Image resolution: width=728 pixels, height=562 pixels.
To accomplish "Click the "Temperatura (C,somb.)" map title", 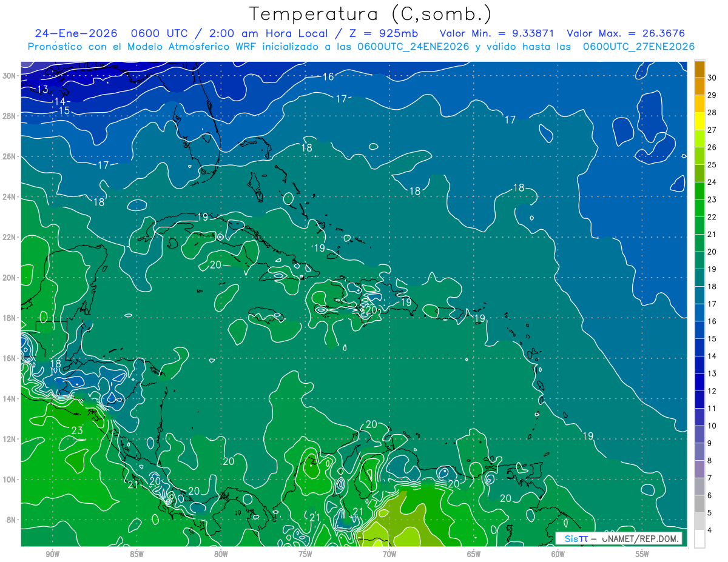I will pyautogui.click(x=371, y=14).
